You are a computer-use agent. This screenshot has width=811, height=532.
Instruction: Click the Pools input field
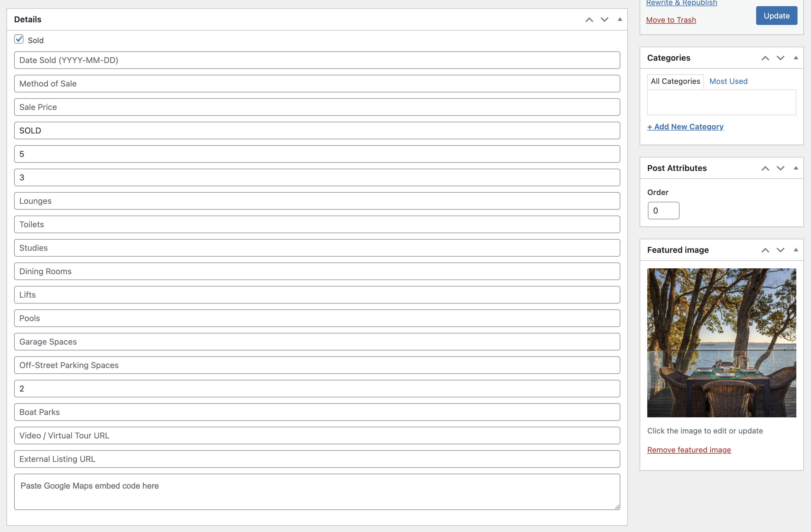317,319
